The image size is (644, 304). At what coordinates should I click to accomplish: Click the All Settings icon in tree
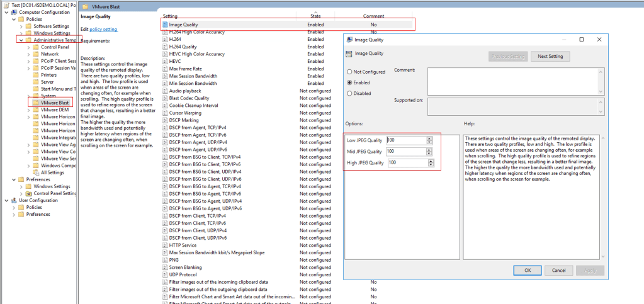36,172
